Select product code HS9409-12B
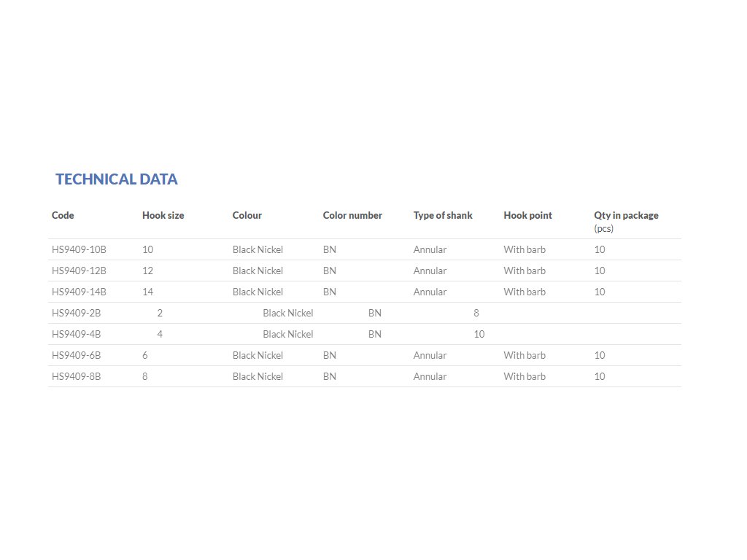 pyautogui.click(x=79, y=271)
